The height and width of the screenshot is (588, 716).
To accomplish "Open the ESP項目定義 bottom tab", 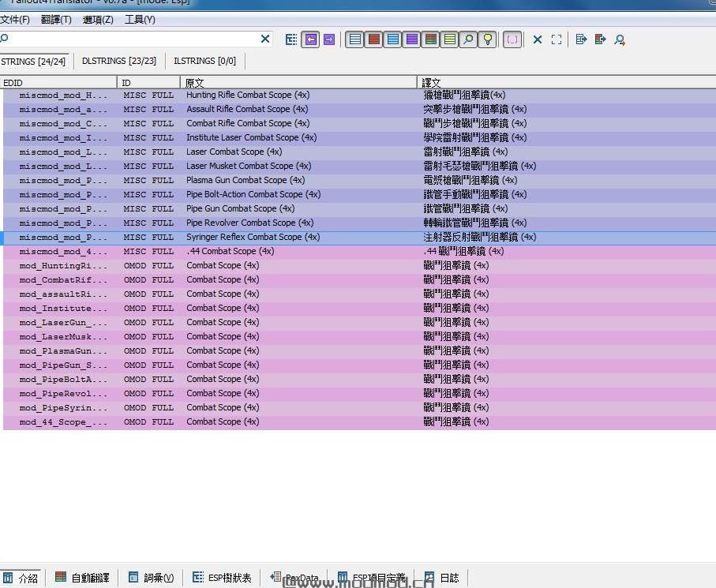I will (x=371, y=578).
